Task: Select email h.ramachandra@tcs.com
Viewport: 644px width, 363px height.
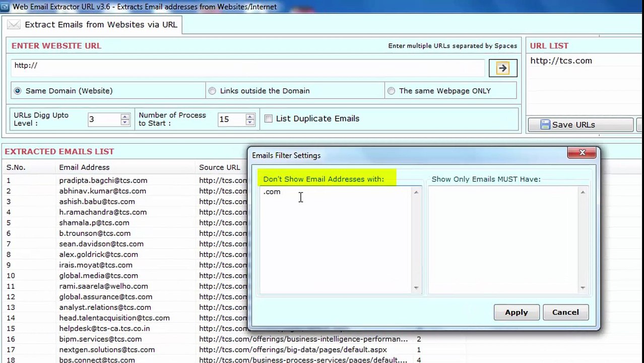Action: (x=103, y=212)
